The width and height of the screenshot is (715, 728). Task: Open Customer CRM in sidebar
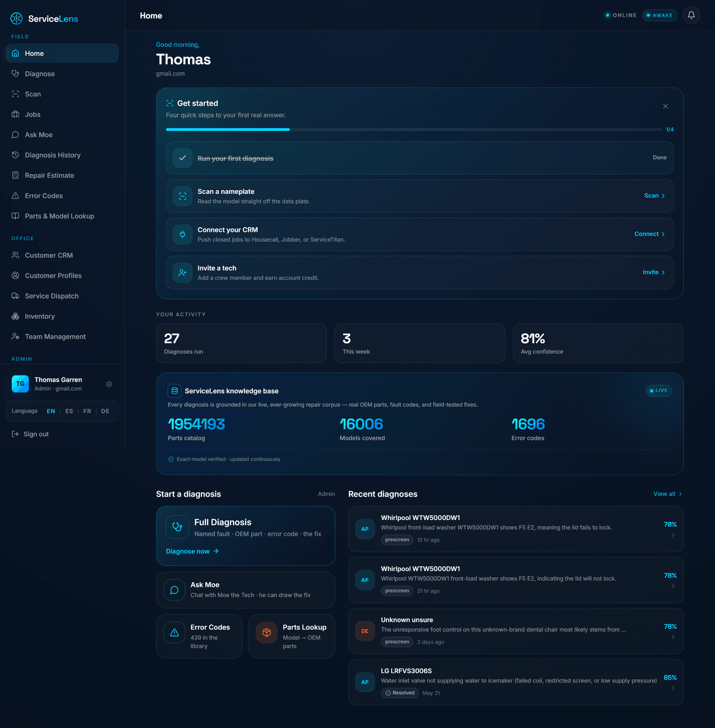[x=62, y=255]
